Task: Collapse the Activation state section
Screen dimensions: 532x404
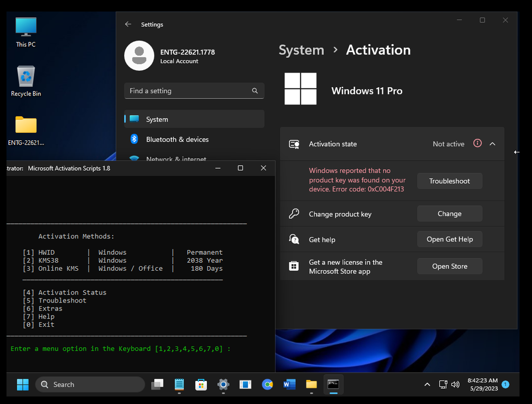Action: point(493,144)
